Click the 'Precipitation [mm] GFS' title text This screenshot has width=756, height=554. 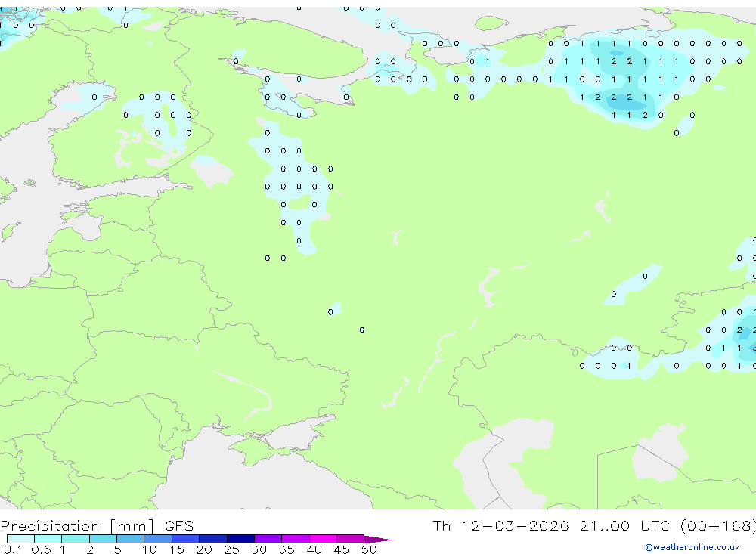pyautogui.click(x=97, y=526)
